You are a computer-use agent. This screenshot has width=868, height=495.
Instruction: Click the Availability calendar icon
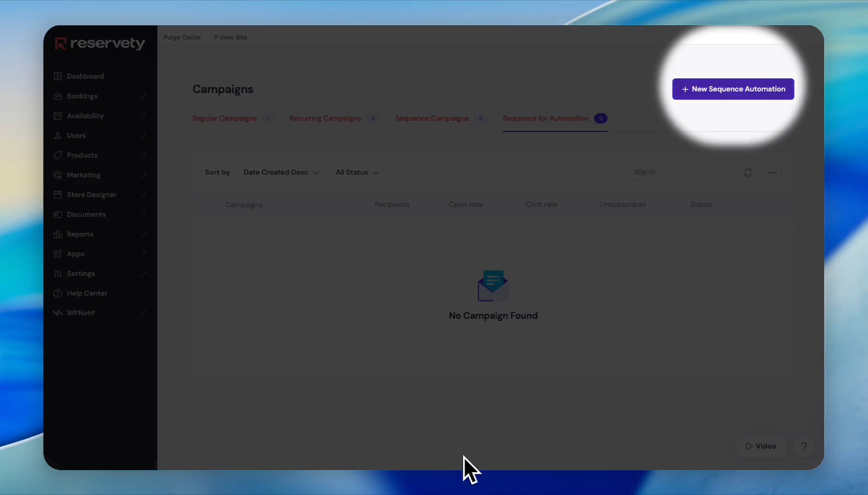(x=57, y=115)
